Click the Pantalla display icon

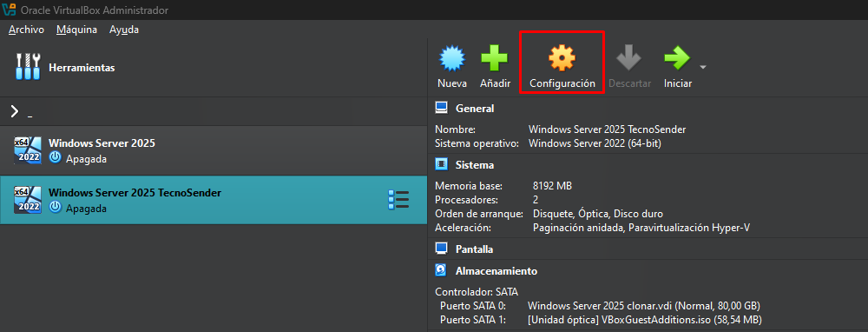coord(441,249)
